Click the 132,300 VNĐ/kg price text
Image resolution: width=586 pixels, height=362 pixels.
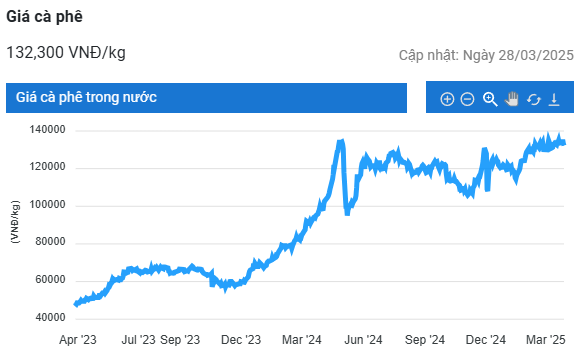[66, 53]
